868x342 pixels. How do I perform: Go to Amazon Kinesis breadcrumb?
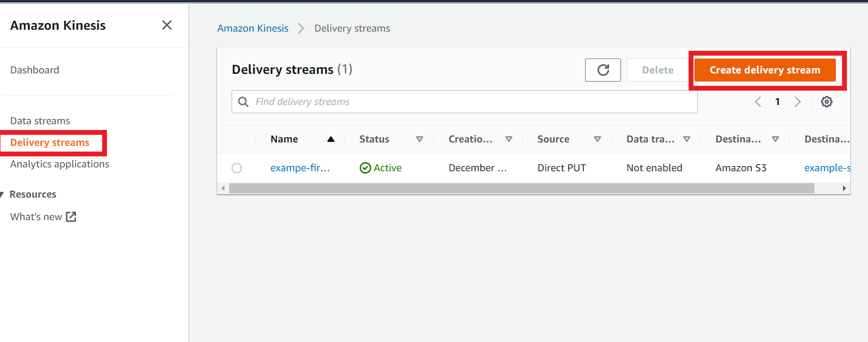[253, 28]
